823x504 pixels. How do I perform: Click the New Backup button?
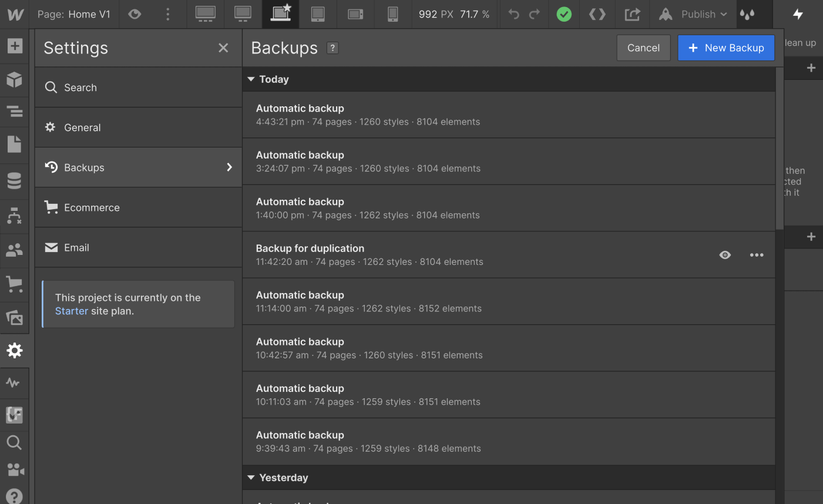[725, 48]
